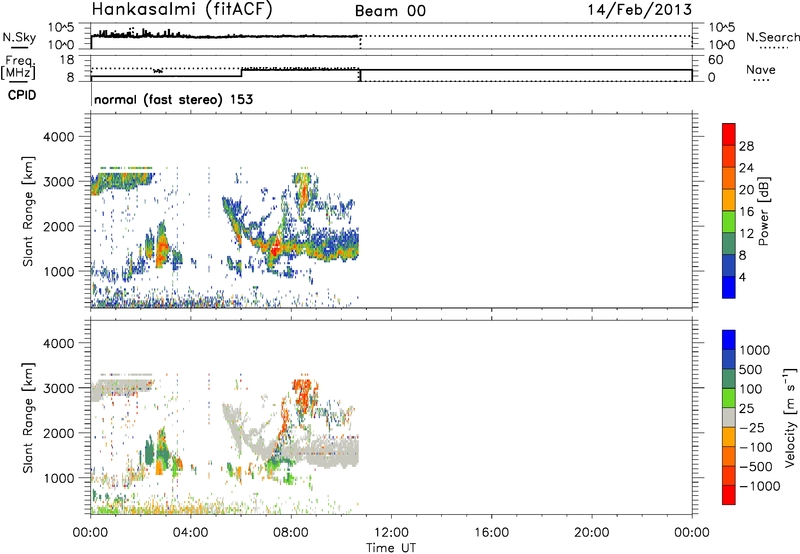Click the 'Slant Range [km]' label of power panel
The width and height of the screenshot is (800, 554).
click(x=28, y=211)
